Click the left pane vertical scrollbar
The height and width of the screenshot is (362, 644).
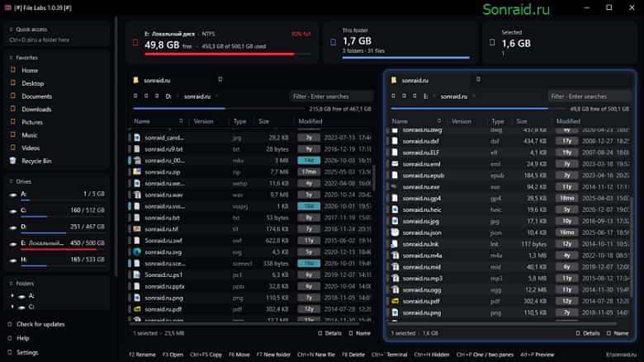click(x=373, y=177)
